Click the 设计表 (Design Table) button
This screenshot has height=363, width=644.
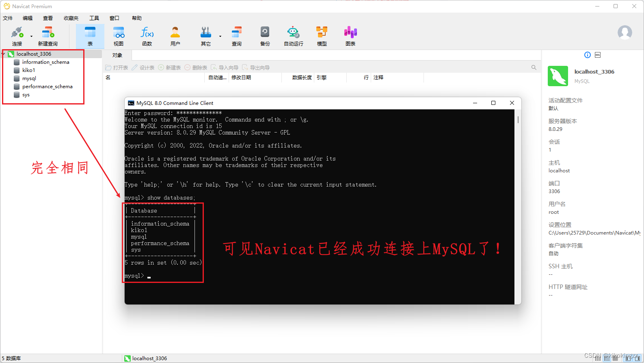(x=143, y=67)
